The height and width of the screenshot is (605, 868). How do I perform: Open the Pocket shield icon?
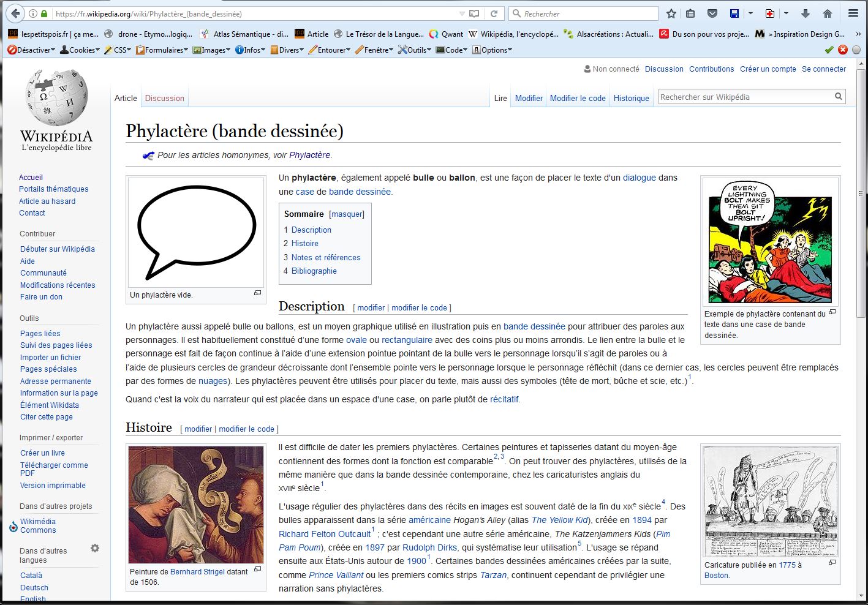(712, 13)
